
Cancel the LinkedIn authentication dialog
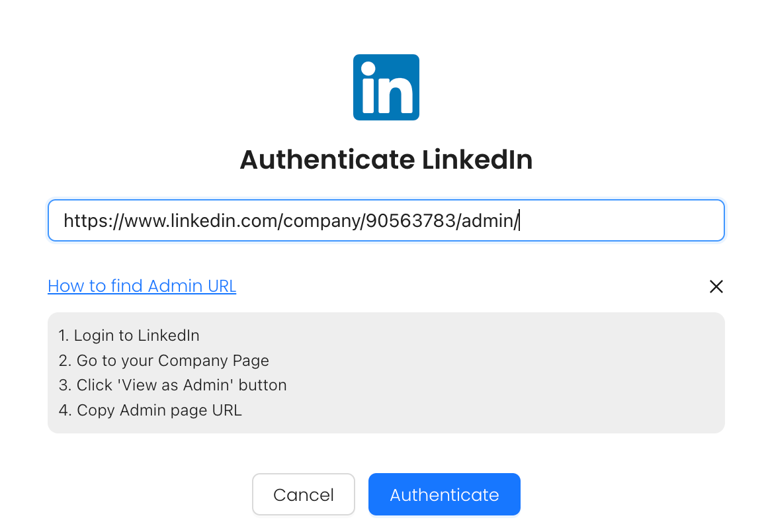coord(304,494)
